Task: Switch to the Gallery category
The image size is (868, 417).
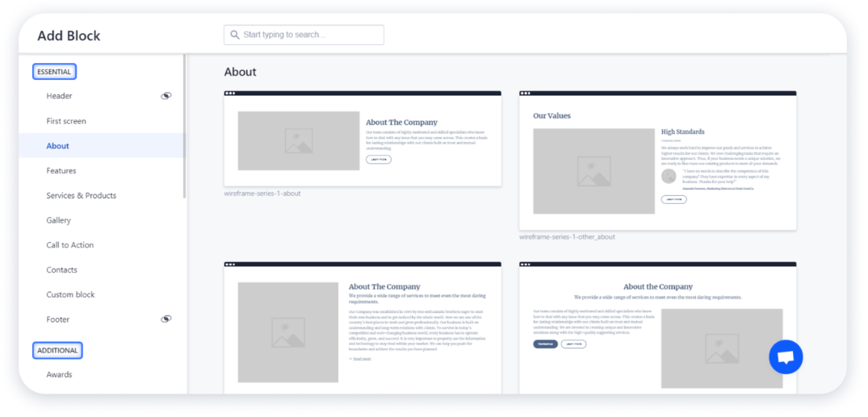Action: (x=58, y=220)
